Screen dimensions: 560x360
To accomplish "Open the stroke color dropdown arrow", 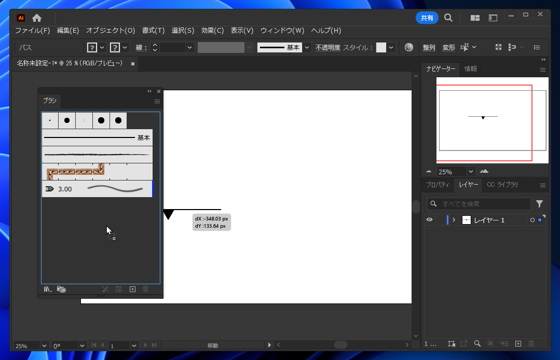I will (x=125, y=47).
